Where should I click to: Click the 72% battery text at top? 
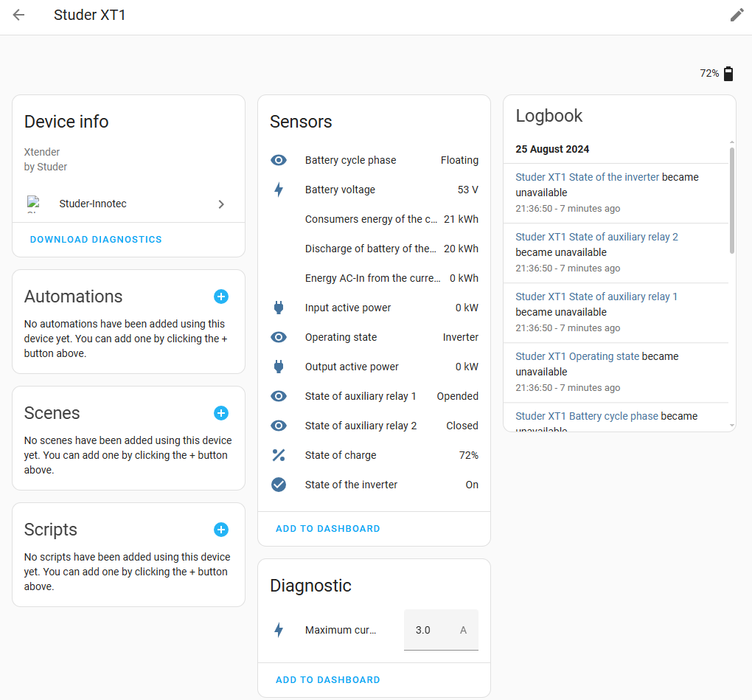709,74
